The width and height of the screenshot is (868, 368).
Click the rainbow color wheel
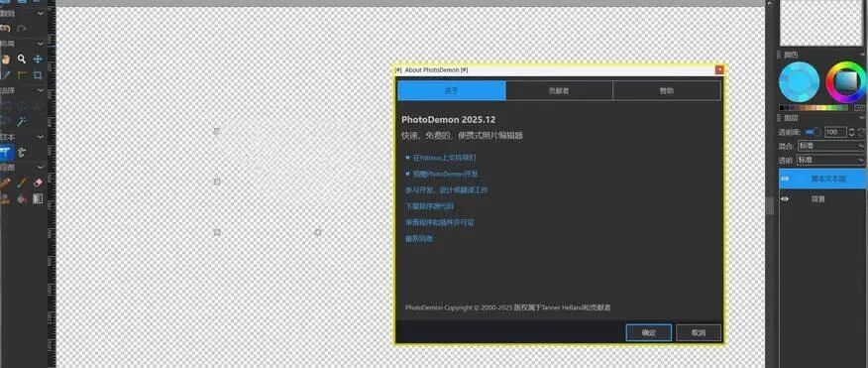846,82
